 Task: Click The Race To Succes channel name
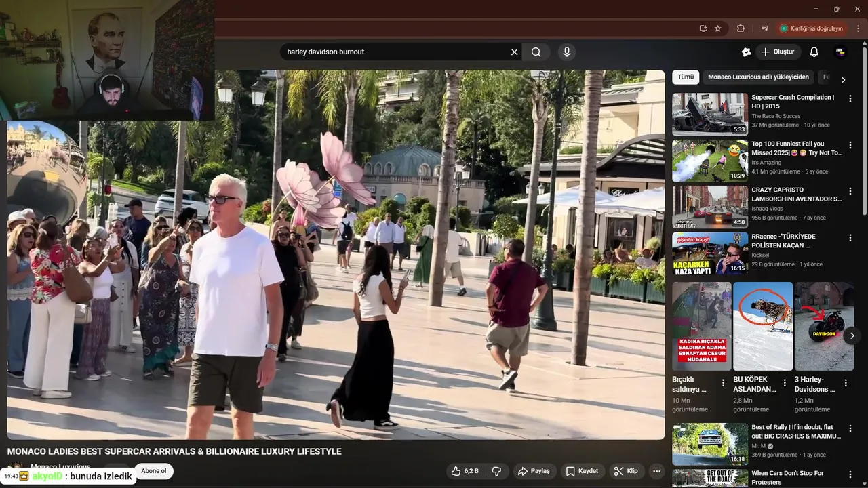pos(776,116)
